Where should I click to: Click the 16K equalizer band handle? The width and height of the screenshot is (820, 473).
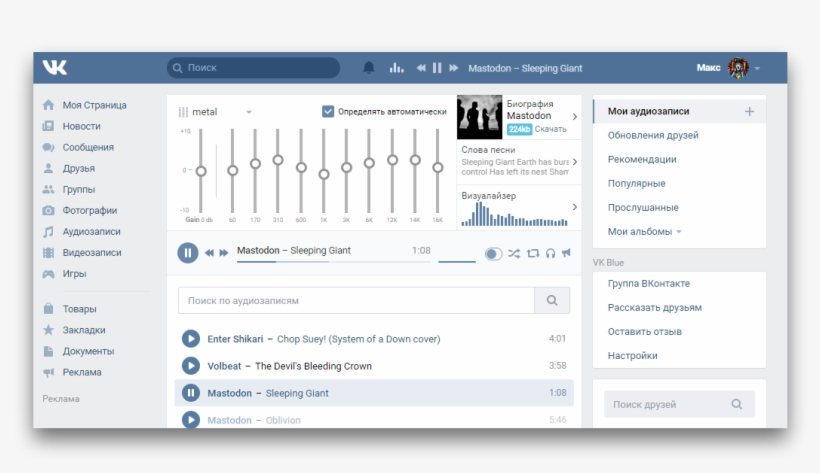[438, 167]
